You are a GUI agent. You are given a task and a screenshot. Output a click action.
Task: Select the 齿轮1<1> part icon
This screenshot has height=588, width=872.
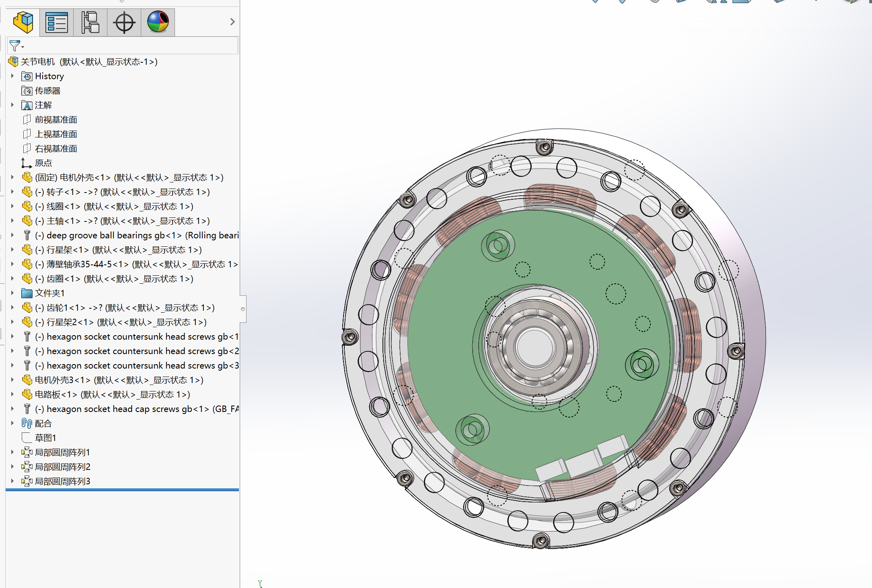(x=27, y=307)
